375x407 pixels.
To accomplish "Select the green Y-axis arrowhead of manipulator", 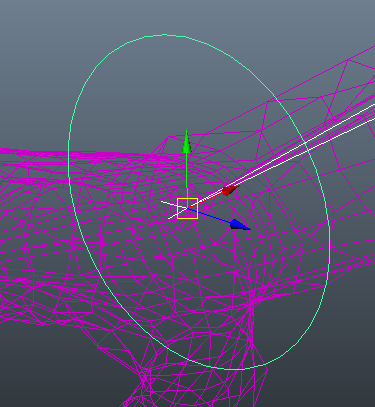I will [187, 142].
